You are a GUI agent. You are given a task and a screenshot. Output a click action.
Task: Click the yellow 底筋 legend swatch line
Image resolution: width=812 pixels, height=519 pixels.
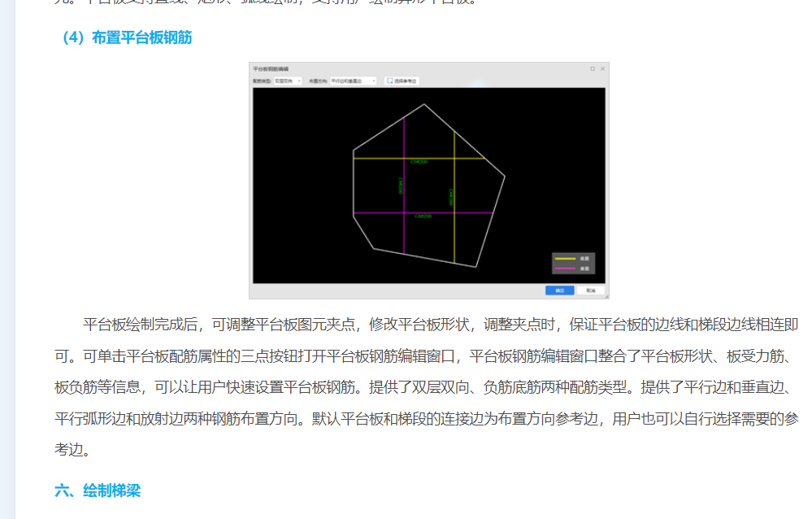565,258
